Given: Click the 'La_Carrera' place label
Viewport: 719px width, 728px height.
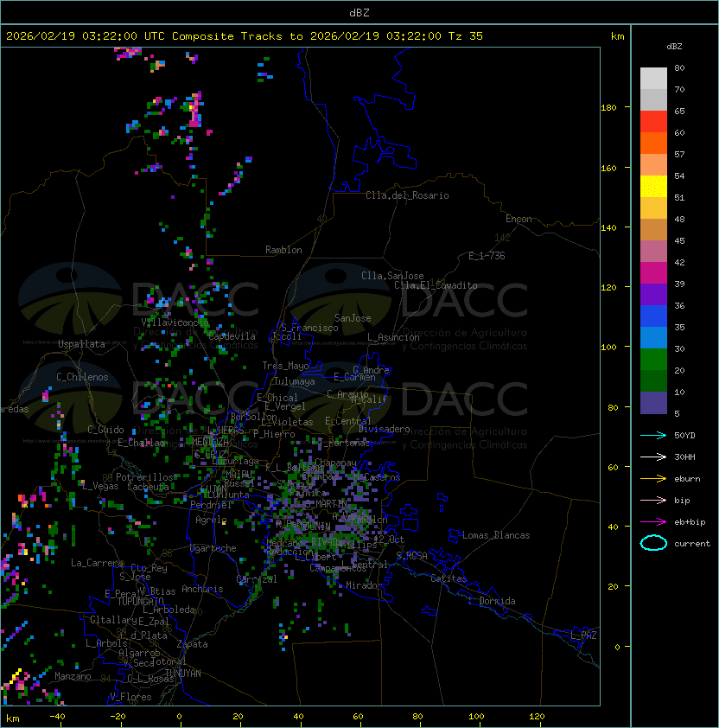Looking at the screenshot, I should pos(97,563).
